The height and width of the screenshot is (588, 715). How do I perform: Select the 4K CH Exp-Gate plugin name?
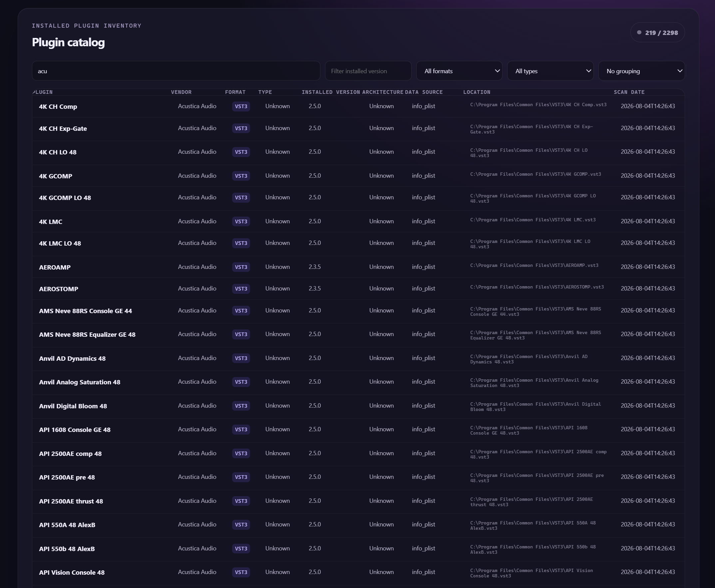click(x=63, y=128)
